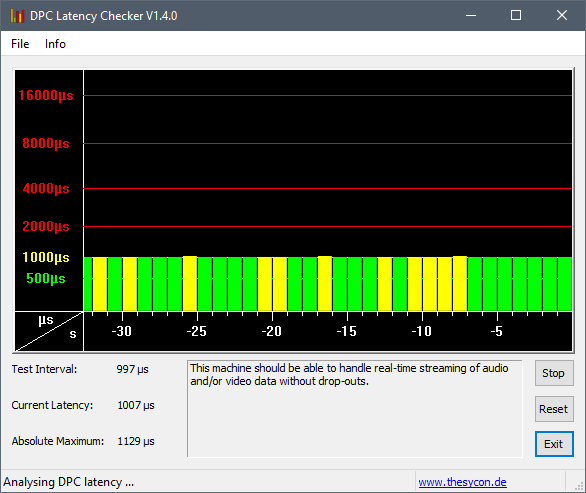Click the -30 seconds time marker
586x493 pixels.
[122, 331]
